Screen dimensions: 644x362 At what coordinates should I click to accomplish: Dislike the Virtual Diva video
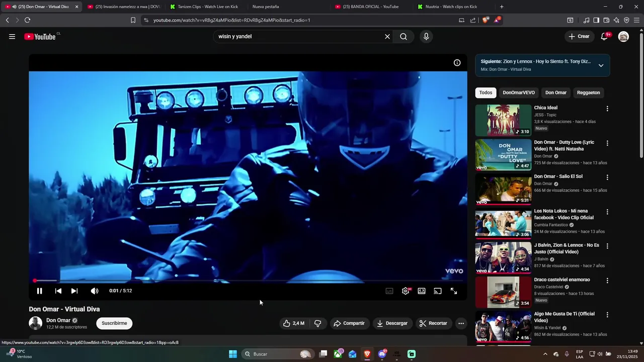[317, 323]
